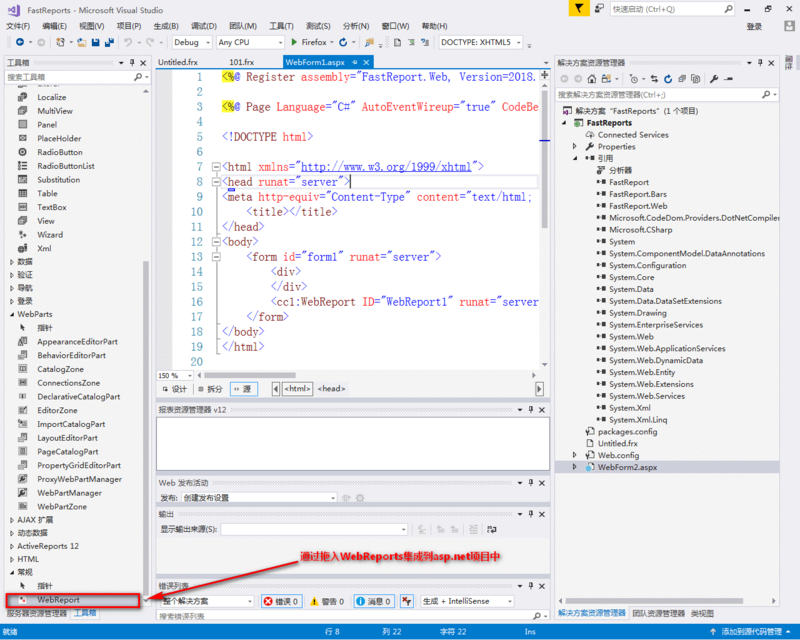Click the Properties wrench icon in Solution Explorer

(714, 79)
